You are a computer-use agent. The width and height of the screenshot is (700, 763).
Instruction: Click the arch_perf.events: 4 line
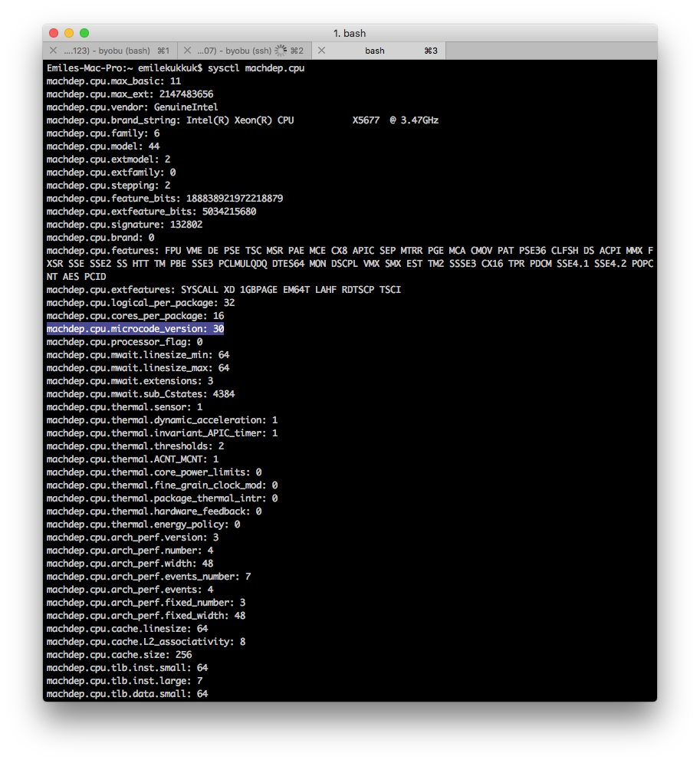130,590
